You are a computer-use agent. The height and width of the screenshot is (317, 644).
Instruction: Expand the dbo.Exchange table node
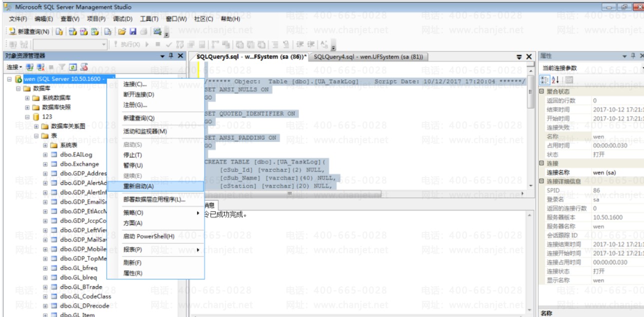coord(45,164)
